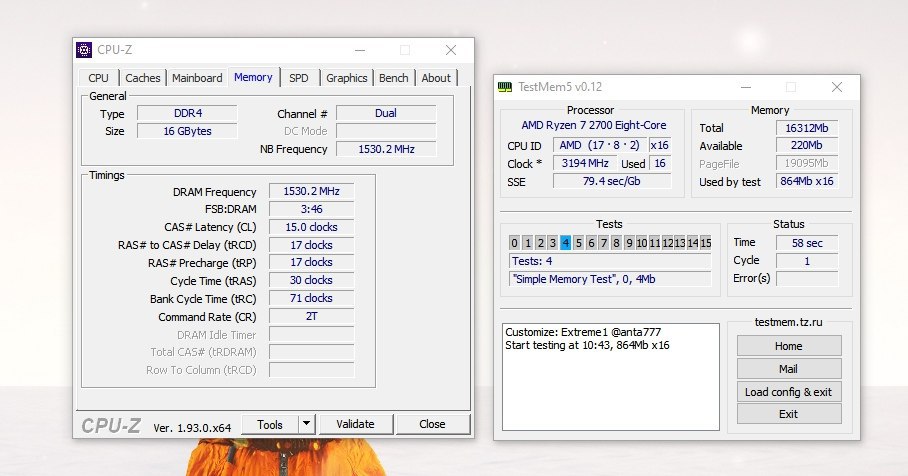Click test number 2 box
Viewport: 908px width, 476px height.
pos(540,243)
